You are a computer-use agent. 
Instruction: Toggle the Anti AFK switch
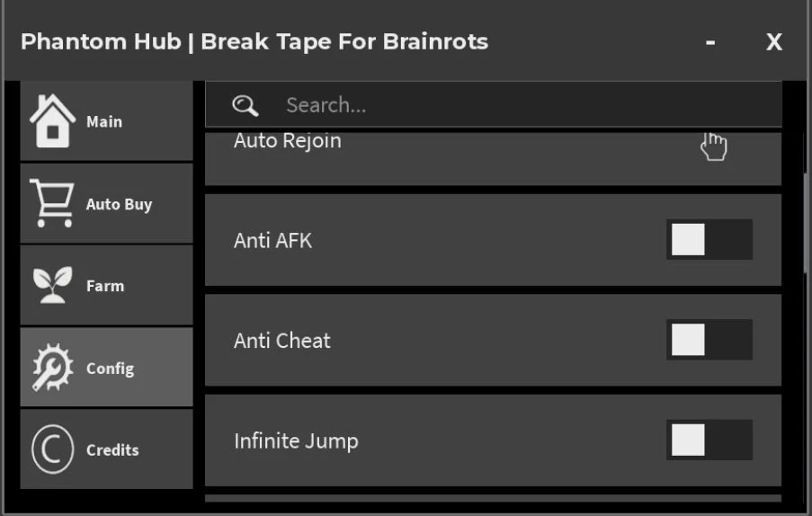tap(709, 240)
